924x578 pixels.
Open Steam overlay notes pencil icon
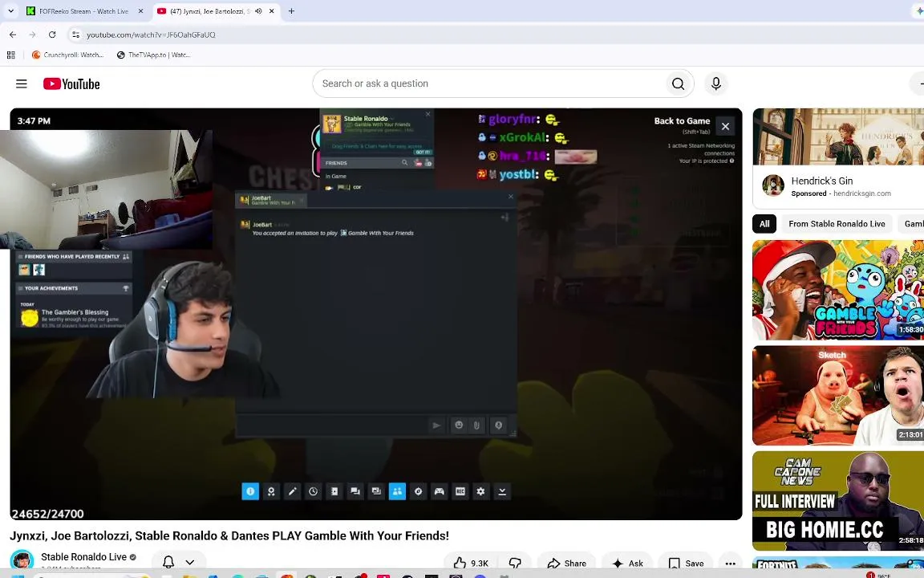292,491
